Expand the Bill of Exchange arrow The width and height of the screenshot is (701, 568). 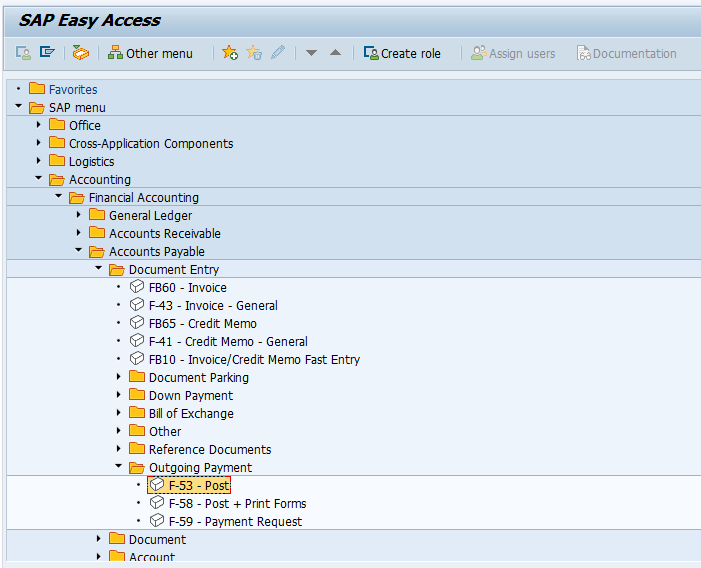(118, 412)
